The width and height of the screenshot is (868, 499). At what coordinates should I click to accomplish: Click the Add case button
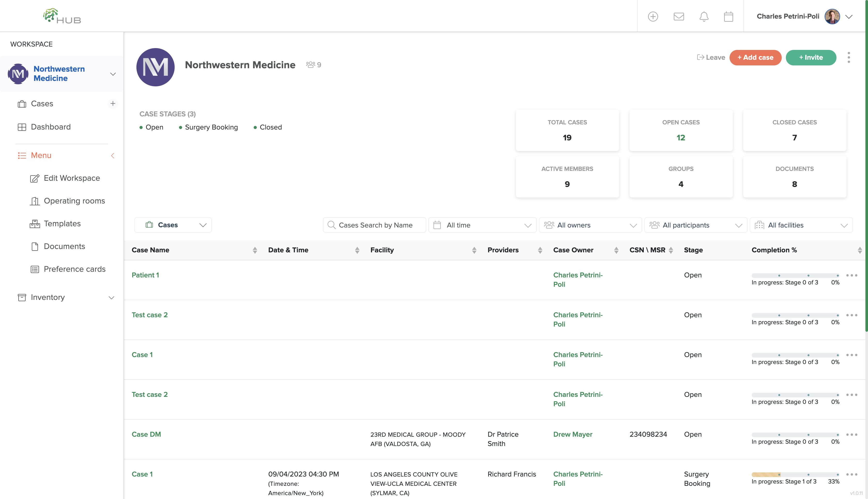[x=755, y=57]
